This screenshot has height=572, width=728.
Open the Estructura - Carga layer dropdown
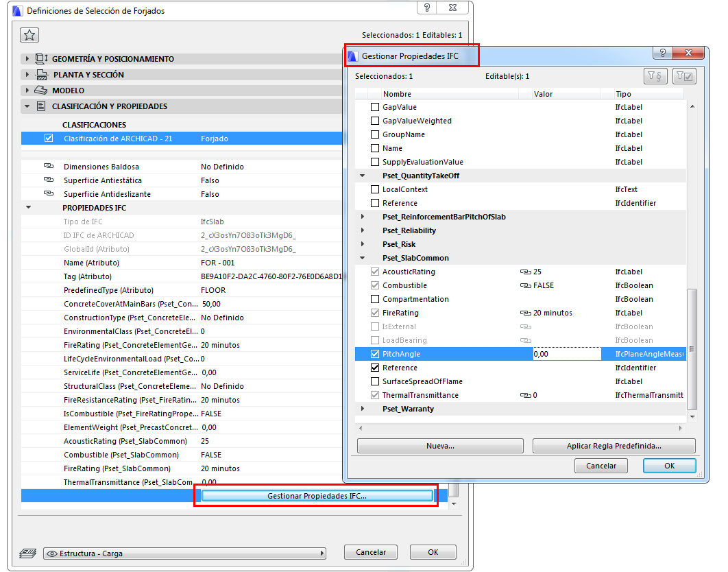[184, 553]
